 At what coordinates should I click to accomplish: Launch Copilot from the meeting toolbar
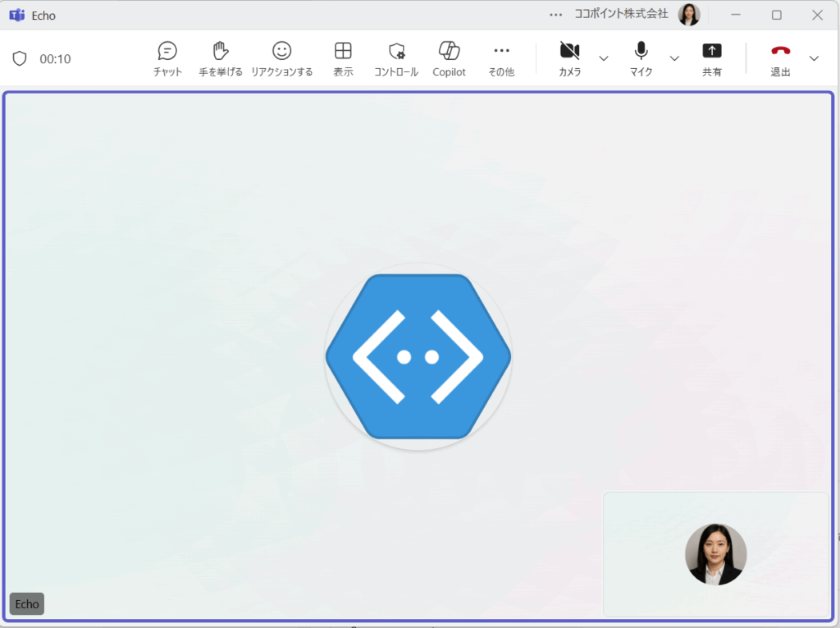(x=449, y=58)
